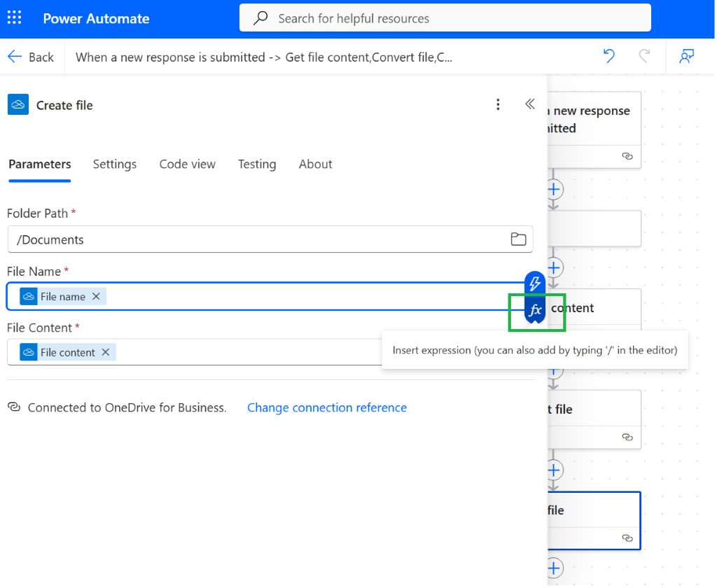The image size is (717, 588).
Task: Remove the File name token
Action: coord(96,297)
